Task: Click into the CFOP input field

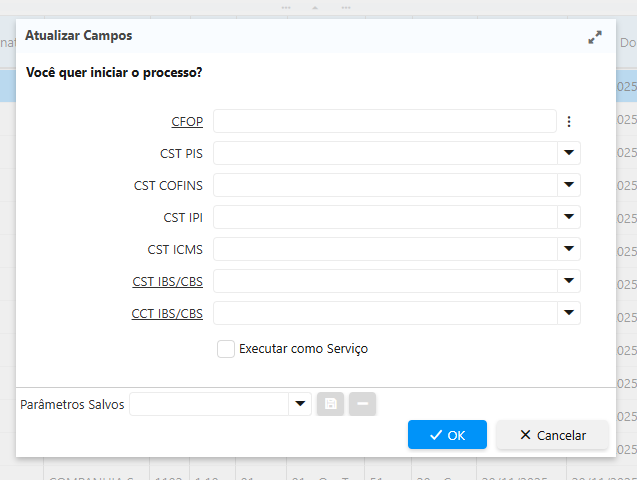Action: 384,122
